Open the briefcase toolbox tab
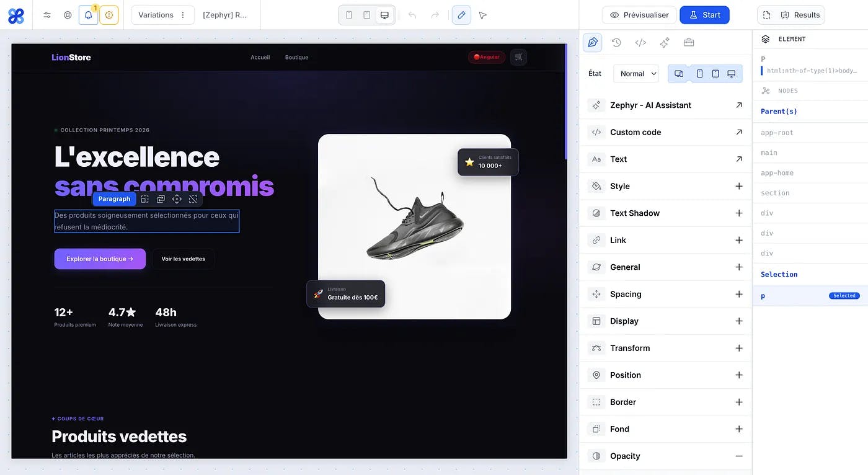This screenshot has height=475, width=868. pos(689,42)
